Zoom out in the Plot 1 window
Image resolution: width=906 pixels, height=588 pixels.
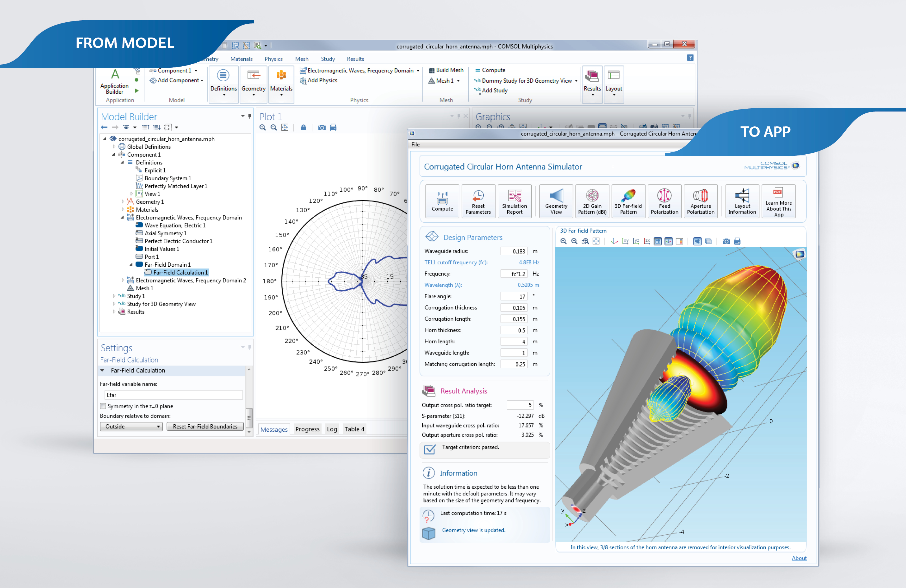274,128
